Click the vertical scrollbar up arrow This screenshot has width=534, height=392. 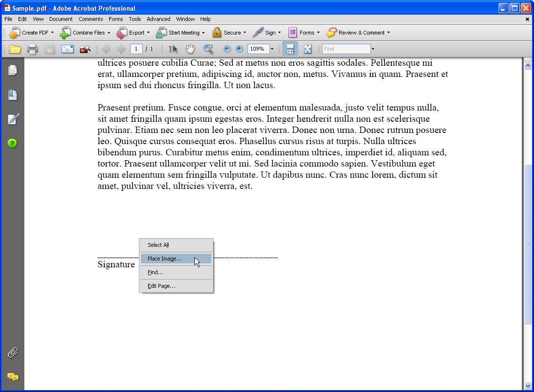click(x=528, y=65)
